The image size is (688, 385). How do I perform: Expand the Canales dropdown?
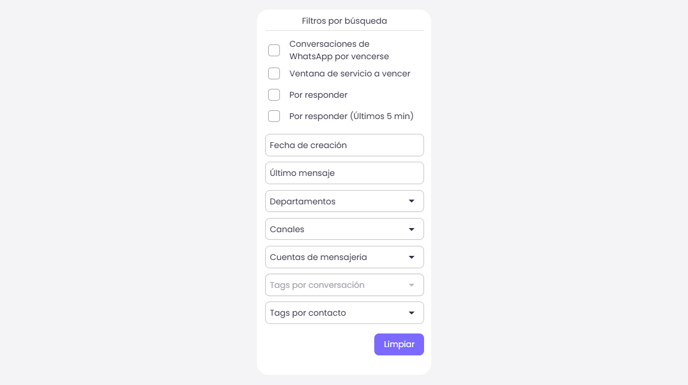point(344,229)
